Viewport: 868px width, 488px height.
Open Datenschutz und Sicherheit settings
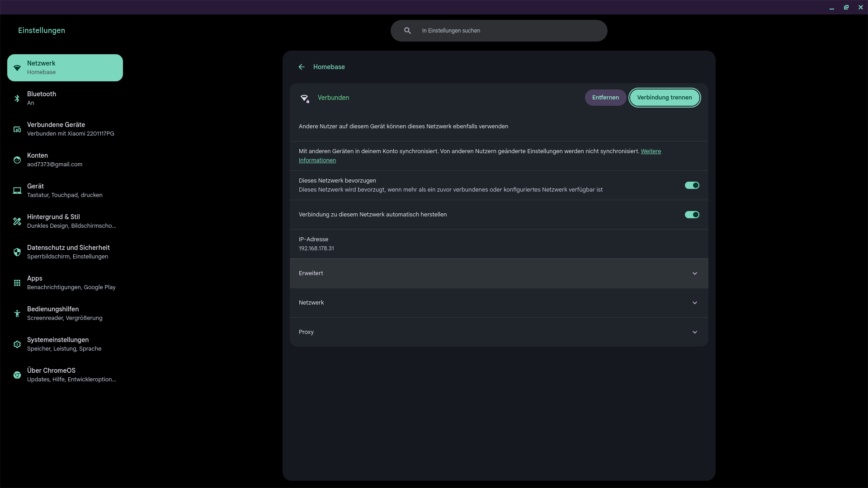68,252
